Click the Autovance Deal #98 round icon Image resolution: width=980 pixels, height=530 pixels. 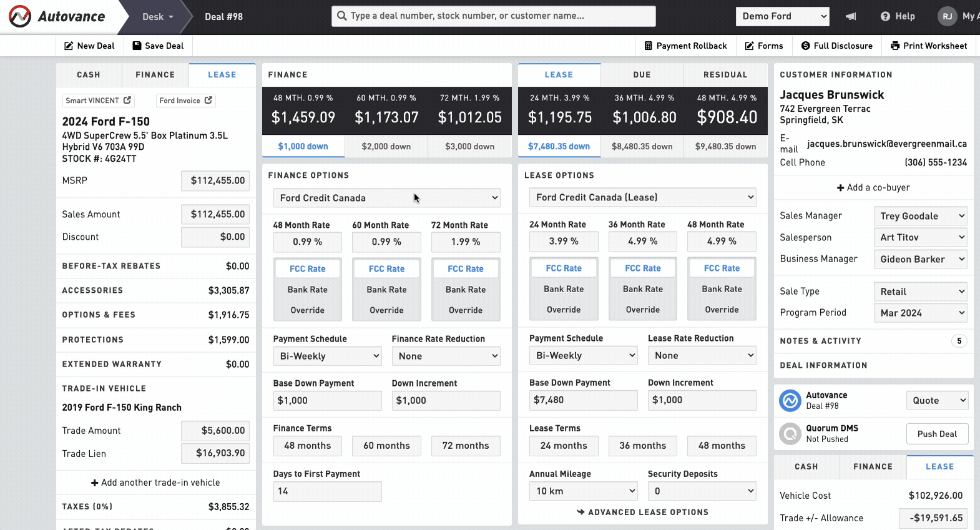click(x=790, y=400)
